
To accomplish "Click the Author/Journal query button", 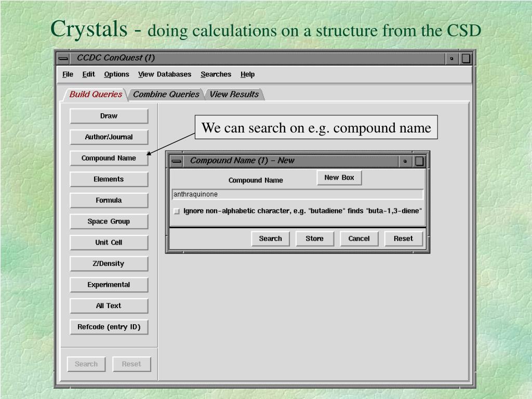I will coord(109,137).
